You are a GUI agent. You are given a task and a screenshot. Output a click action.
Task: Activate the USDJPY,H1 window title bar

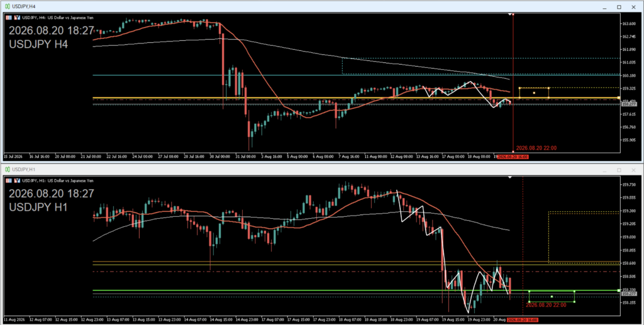click(x=321, y=170)
